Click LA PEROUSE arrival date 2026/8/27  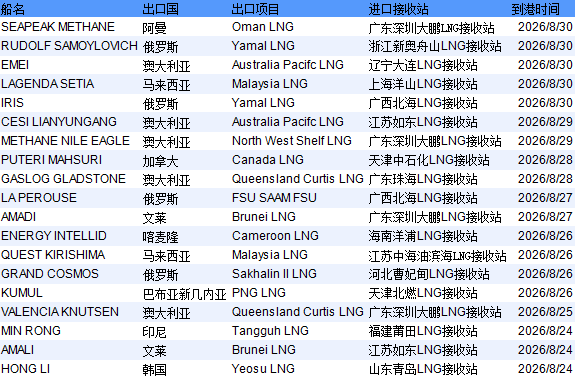[x=545, y=198]
